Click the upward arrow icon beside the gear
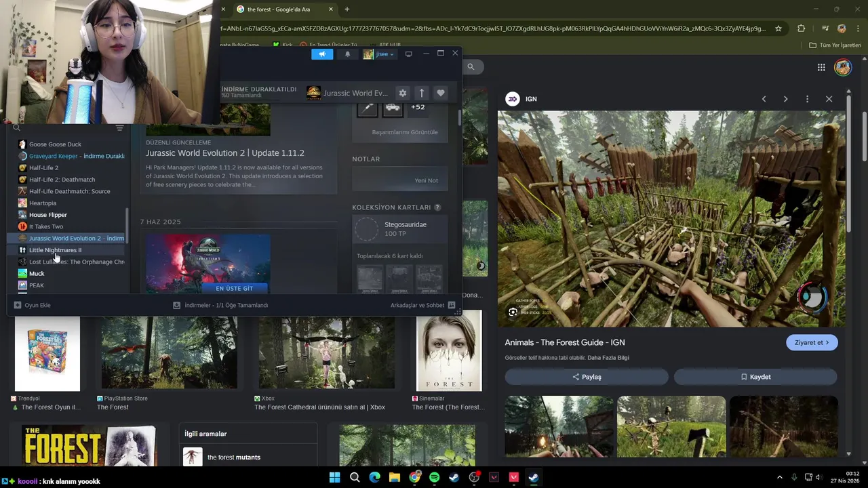This screenshot has width=868, height=488. point(421,93)
